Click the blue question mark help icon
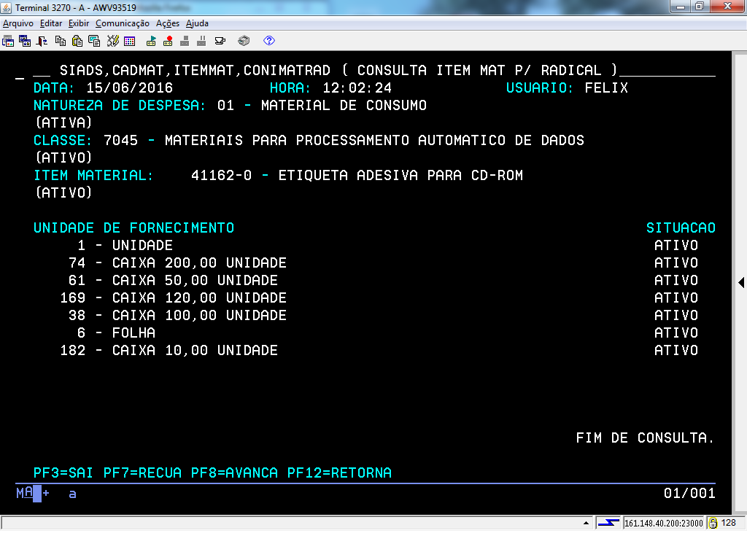The height and width of the screenshot is (560, 747). point(269,41)
